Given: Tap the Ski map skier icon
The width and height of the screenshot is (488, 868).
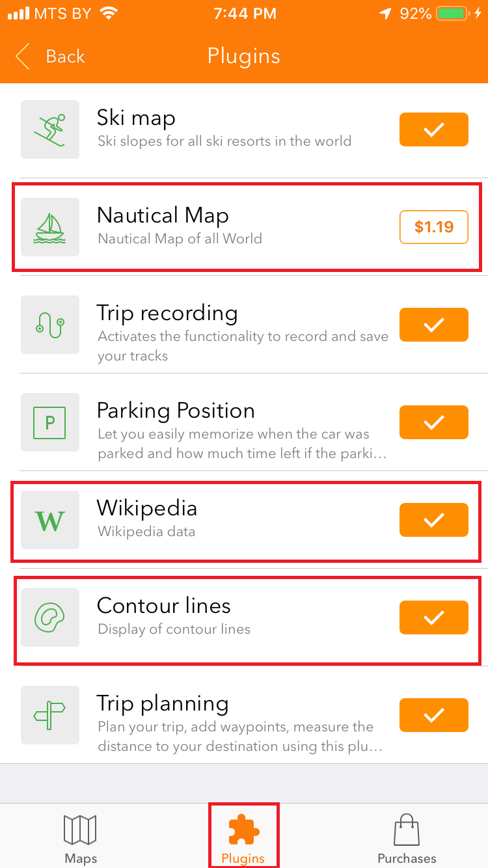Looking at the screenshot, I should coord(50,129).
